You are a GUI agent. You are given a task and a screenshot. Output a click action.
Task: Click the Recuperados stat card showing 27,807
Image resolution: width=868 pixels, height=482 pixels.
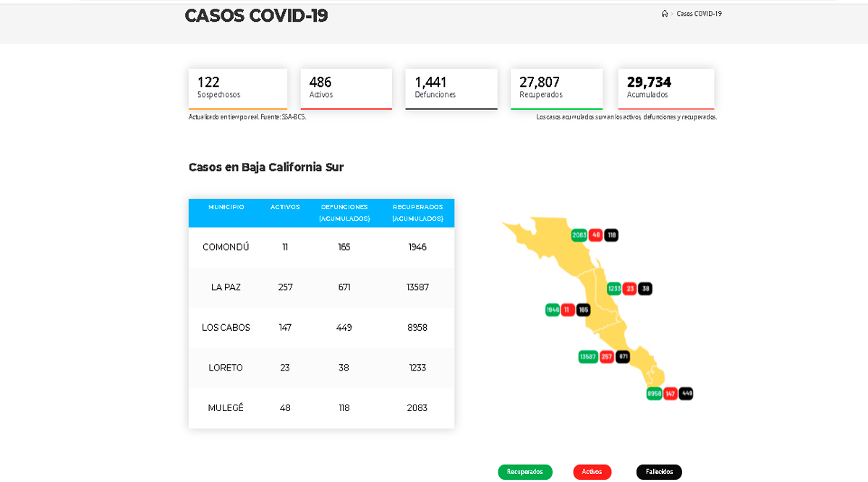click(556, 88)
